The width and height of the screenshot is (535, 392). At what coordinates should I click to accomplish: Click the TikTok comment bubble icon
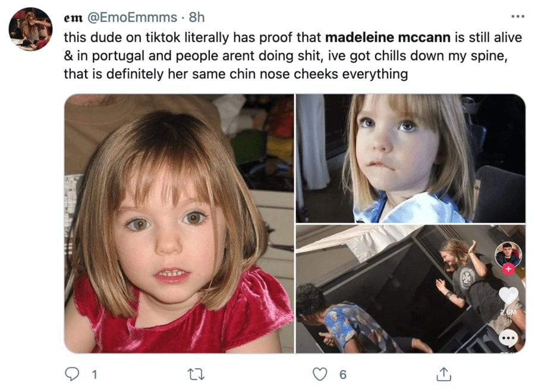point(508,339)
